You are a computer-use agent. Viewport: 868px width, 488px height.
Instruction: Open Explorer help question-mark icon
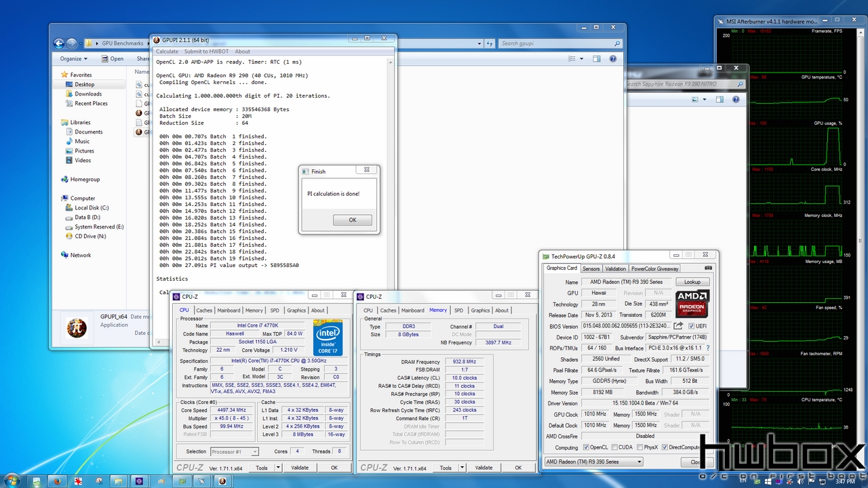coord(613,59)
